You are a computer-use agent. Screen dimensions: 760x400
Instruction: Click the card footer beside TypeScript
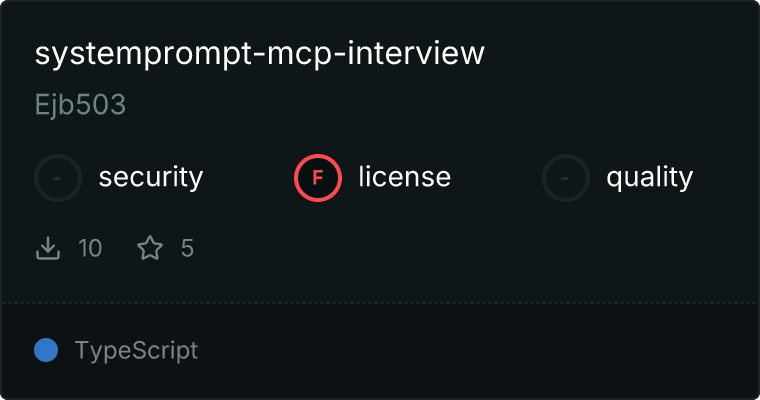477,350
